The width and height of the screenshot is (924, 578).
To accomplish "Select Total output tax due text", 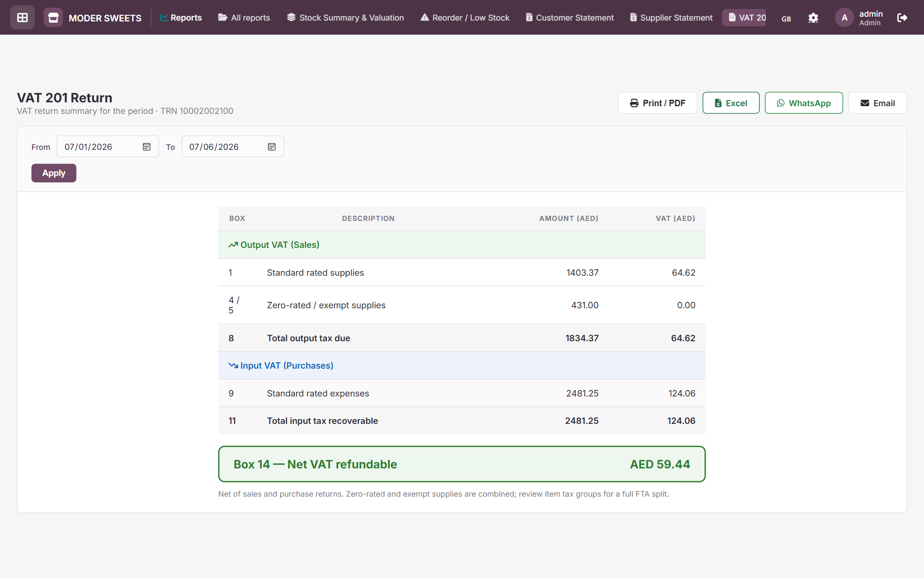I will [x=308, y=338].
